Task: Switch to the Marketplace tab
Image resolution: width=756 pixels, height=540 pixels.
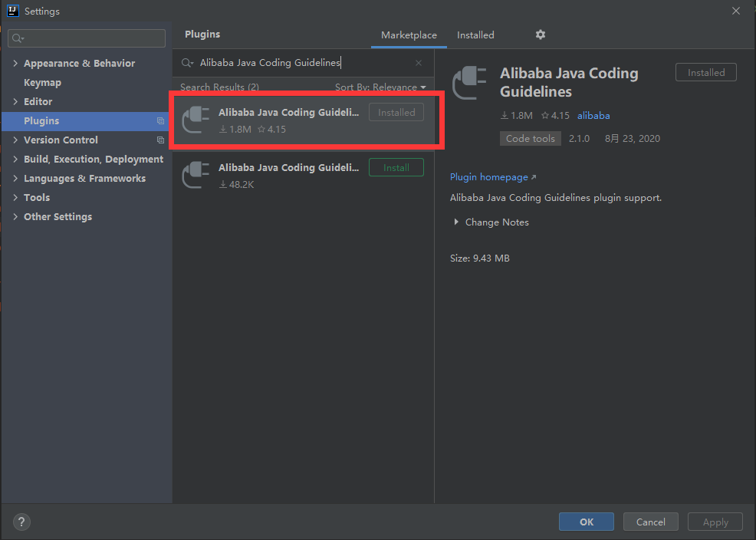Action: click(x=409, y=35)
